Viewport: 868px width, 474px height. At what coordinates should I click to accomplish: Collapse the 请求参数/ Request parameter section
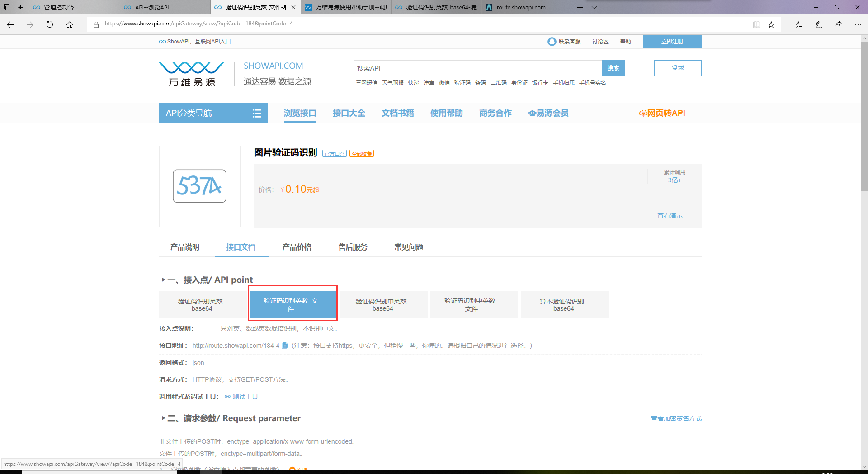(x=163, y=418)
